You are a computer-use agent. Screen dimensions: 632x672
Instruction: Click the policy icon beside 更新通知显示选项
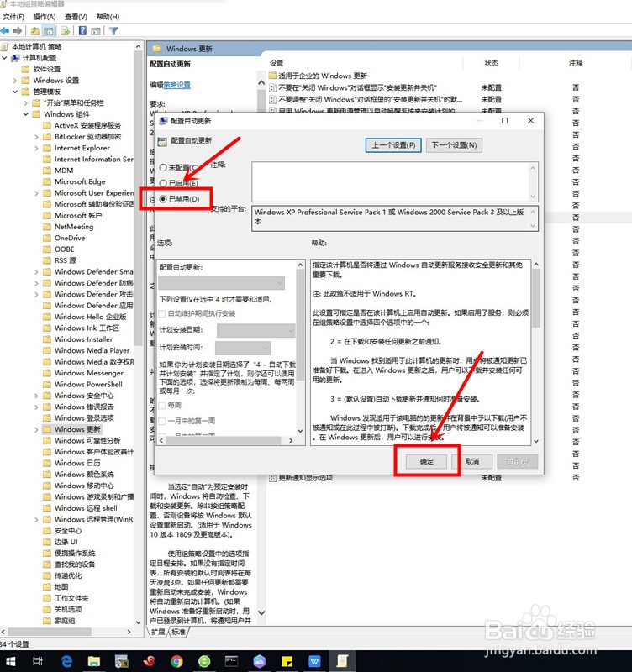point(272,478)
